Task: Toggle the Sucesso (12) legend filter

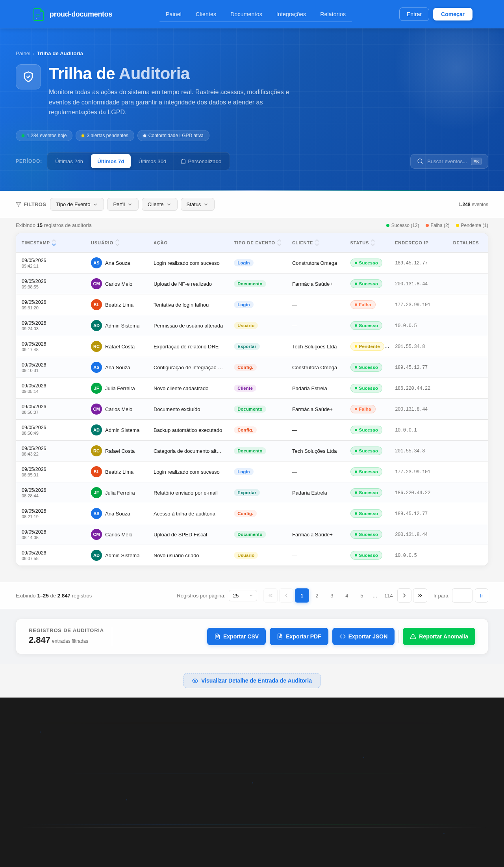Action: click(402, 225)
